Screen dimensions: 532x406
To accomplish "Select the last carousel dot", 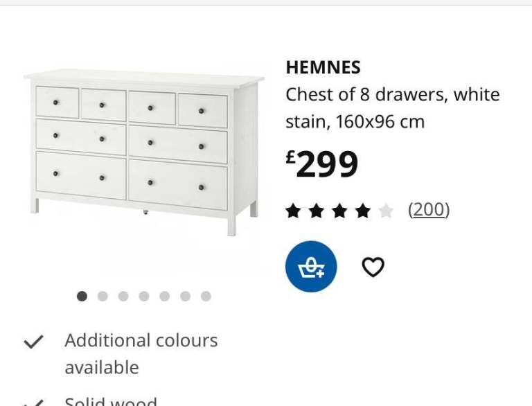I will point(206,296).
